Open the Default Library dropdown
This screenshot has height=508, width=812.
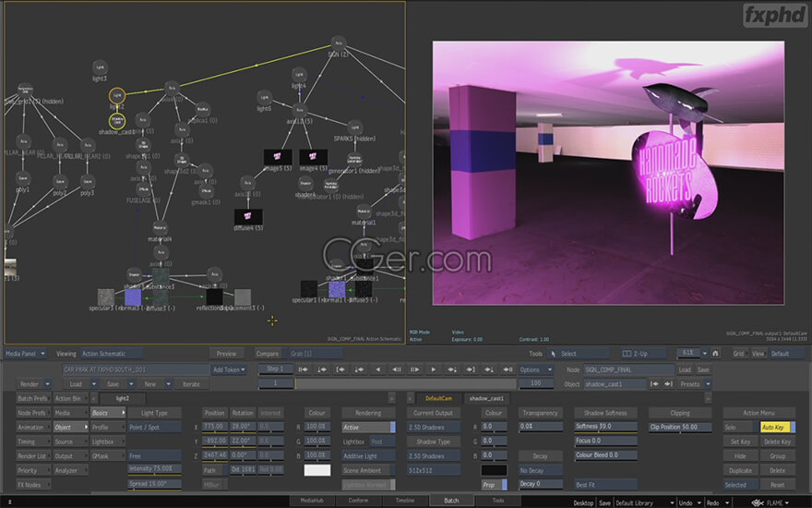click(644, 502)
